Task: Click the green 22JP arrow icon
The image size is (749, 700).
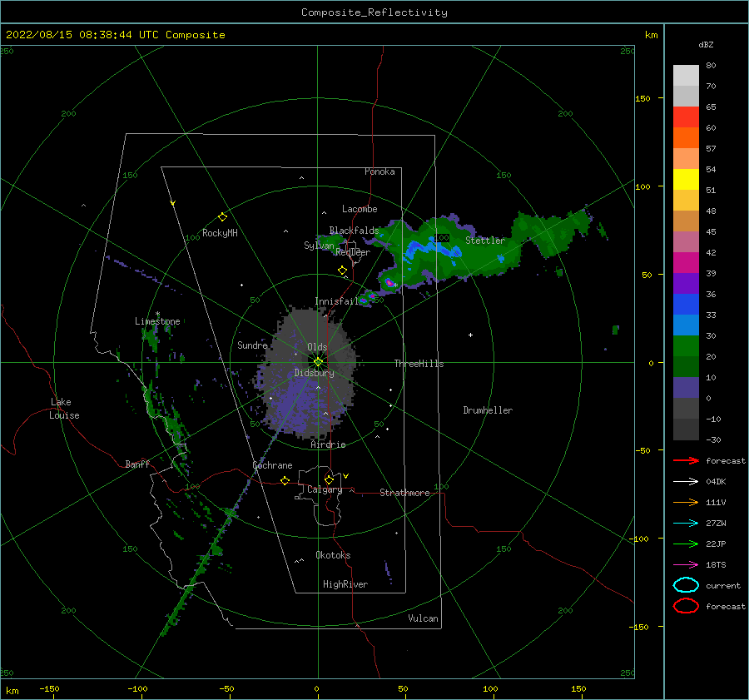Action: coord(686,544)
